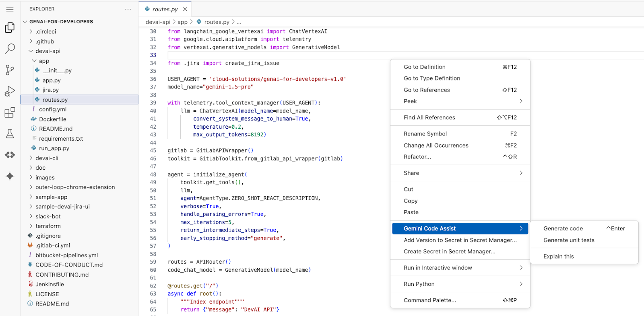Image resolution: width=644 pixels, height=316 pixels.
Task: Open the Run and Debug view icon
Action: 10,91
